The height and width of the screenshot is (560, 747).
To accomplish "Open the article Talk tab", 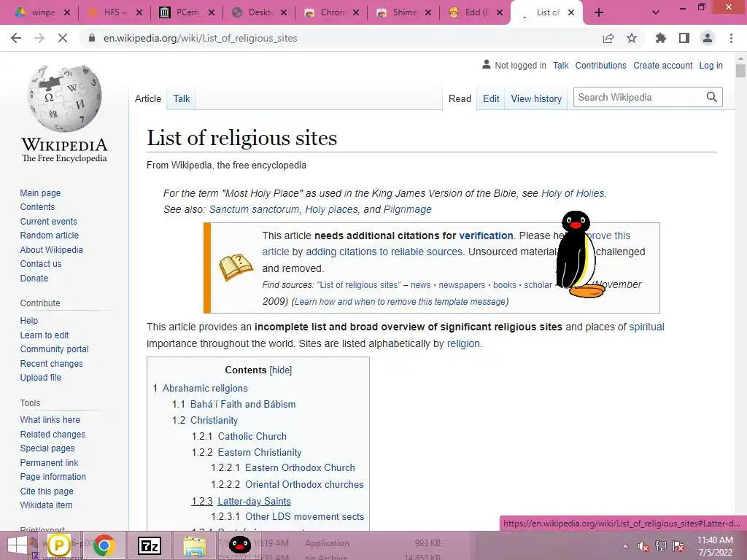I will (x=181, y=98).
